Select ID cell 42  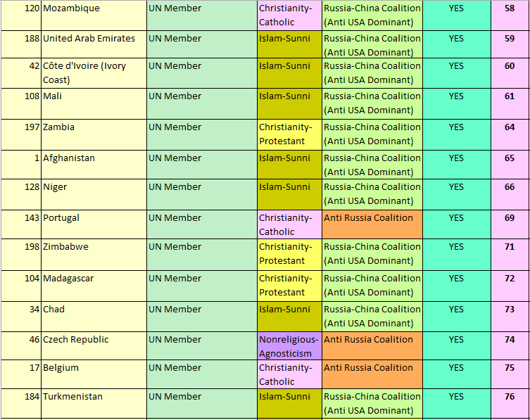[x=21, y=73]
